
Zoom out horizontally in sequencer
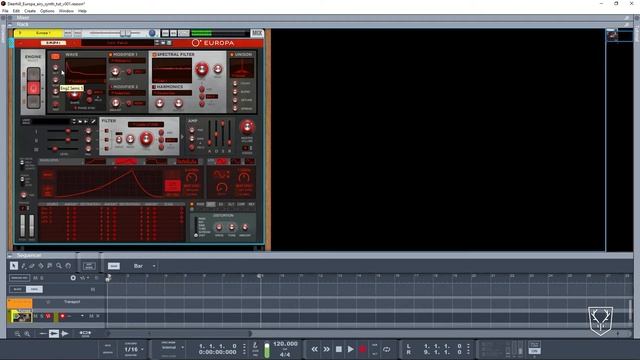pyautogui.click(x=18, y=334)
